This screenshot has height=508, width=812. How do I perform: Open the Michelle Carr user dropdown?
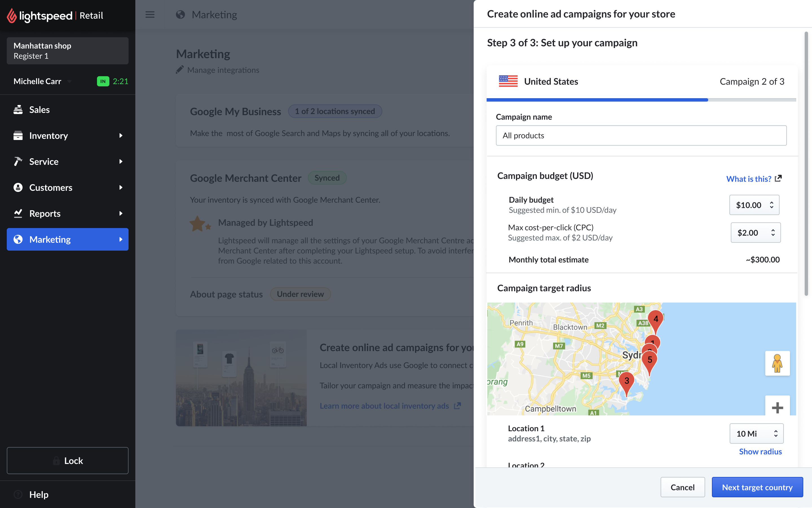69,81
